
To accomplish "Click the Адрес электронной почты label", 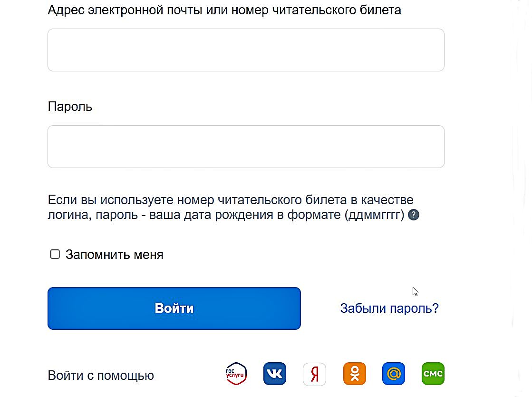I will coord(224,10).
